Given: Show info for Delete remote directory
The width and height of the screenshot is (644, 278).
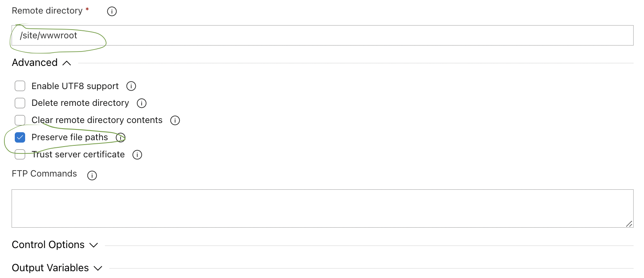Looking at the screenshot, I should pos(142,103).
